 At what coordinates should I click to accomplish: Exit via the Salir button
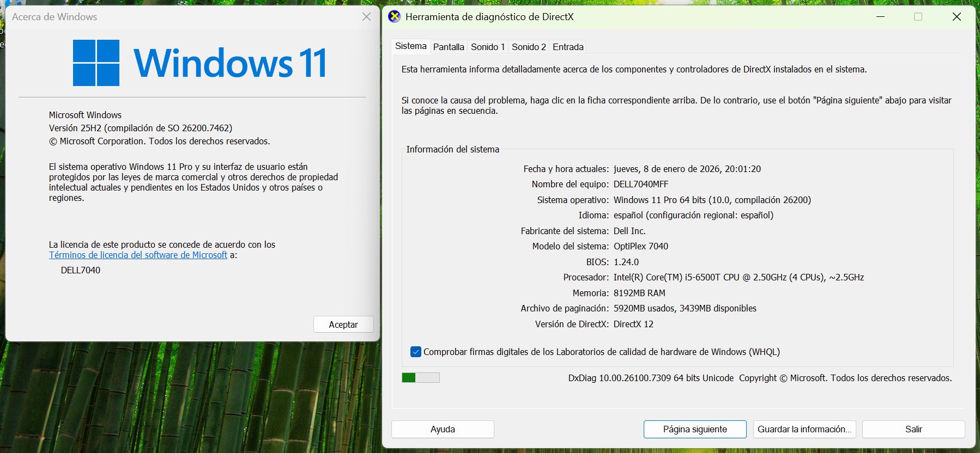[x=913, y=429]
